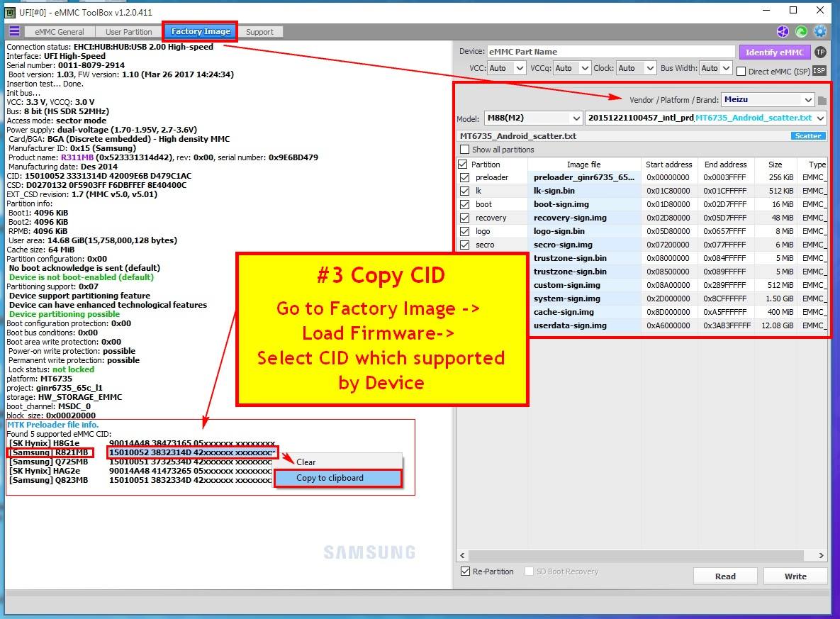
Task: Select the secro-sign.img image file
Action: (x=563, y=245)
